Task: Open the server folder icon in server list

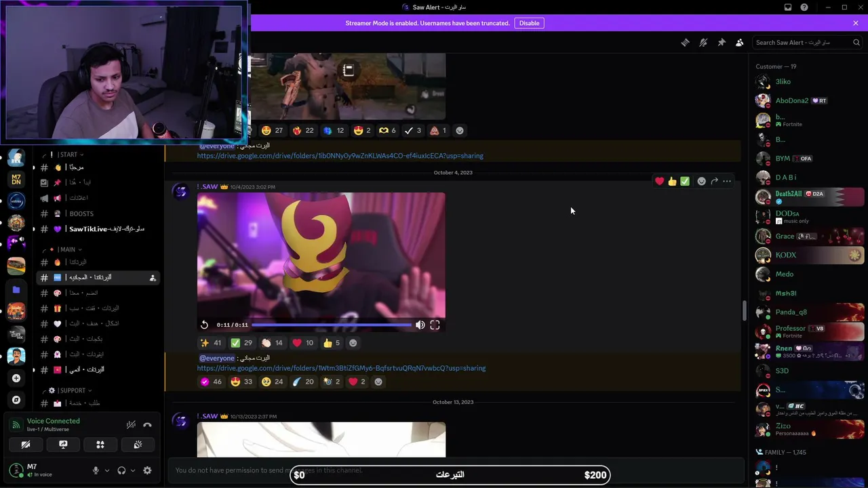Action: [16, 289]
